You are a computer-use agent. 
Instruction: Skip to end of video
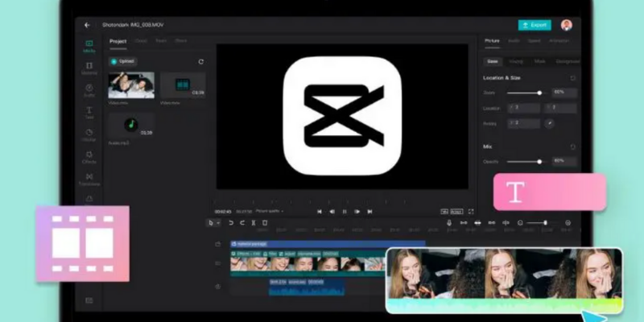pyautogui.click(x=369, y=212)
